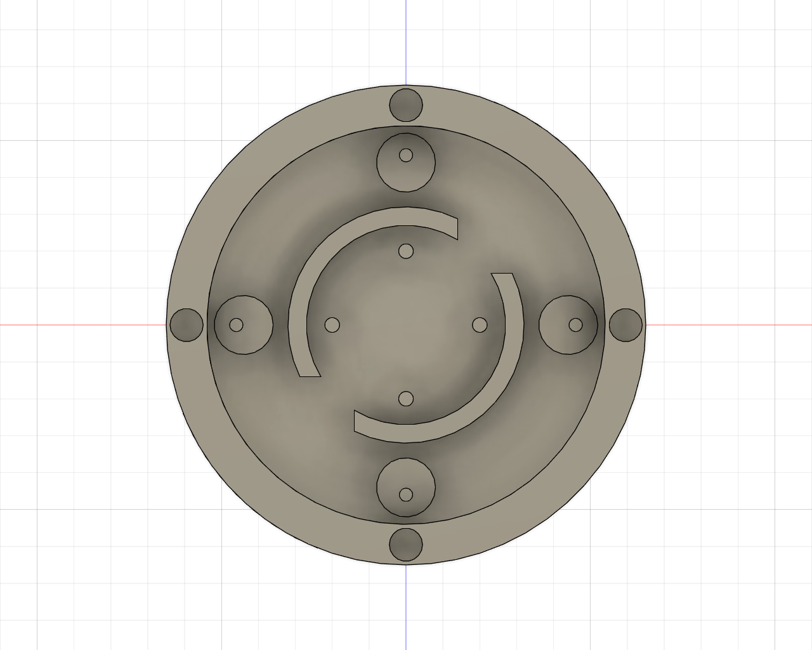Select the small hole left of center

(x=331, y=326)
